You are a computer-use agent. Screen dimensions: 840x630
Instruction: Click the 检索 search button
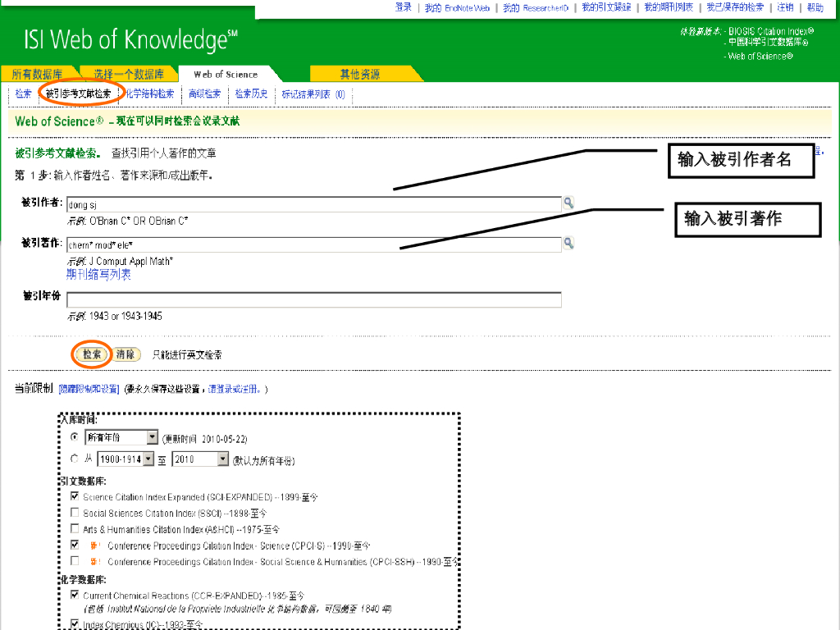(92, 354)
